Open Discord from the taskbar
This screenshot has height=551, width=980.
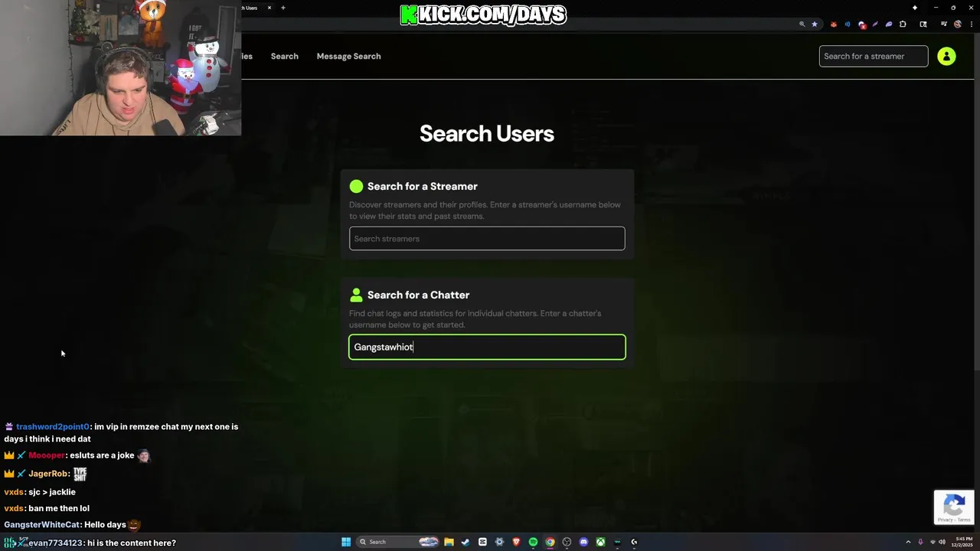click(x=583, y=542)
